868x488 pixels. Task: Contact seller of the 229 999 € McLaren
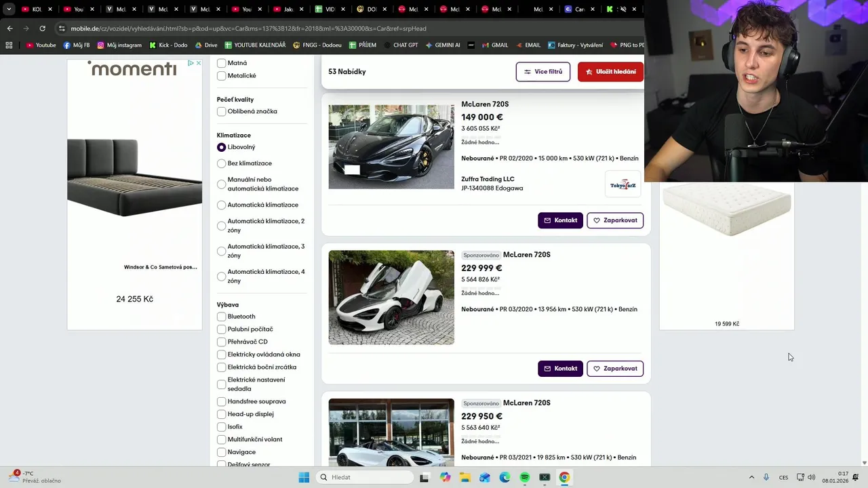click(560, 369)
